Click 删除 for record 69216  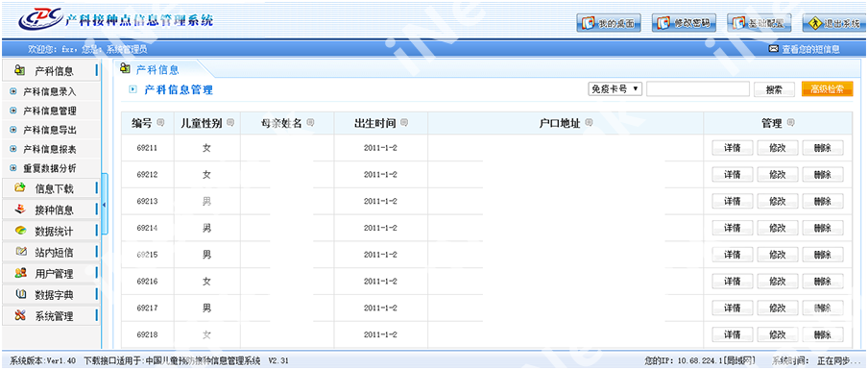[823, 282]
